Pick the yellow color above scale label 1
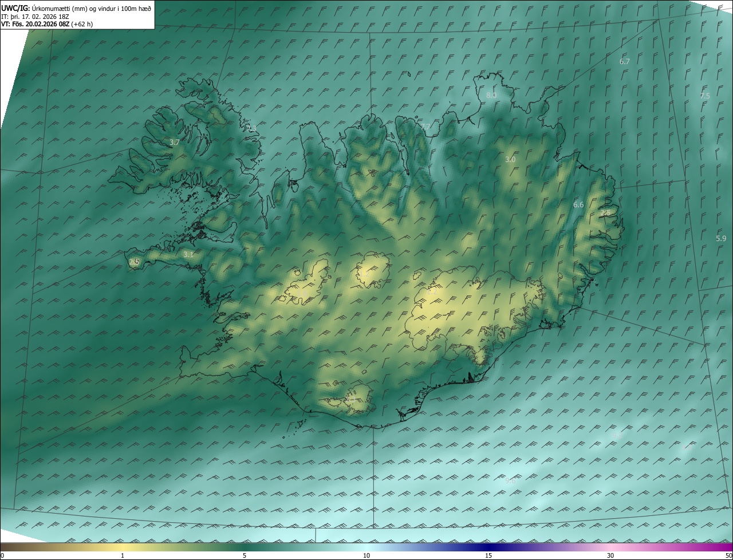This screenshot has width=733, height=560. [123, 547]
